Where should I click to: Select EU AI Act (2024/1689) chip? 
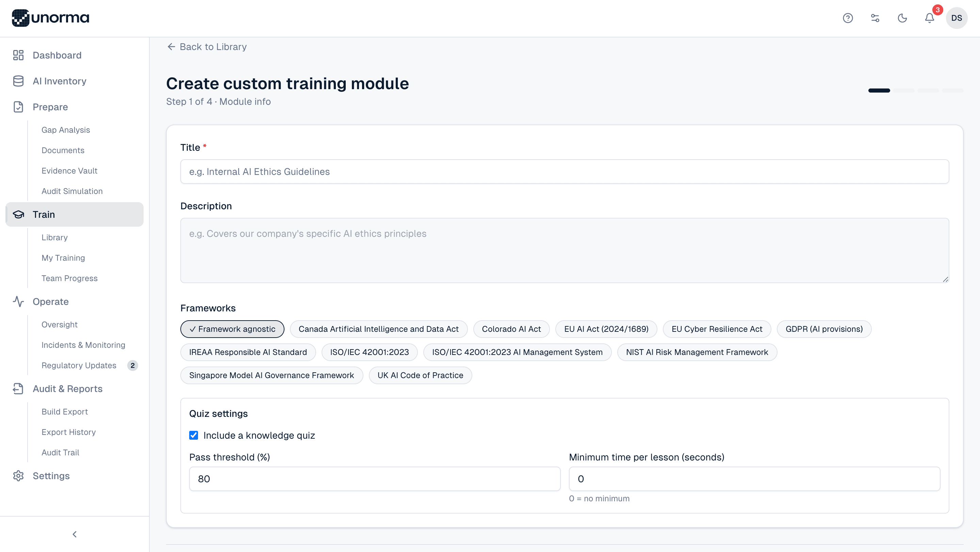pos(606,329)
